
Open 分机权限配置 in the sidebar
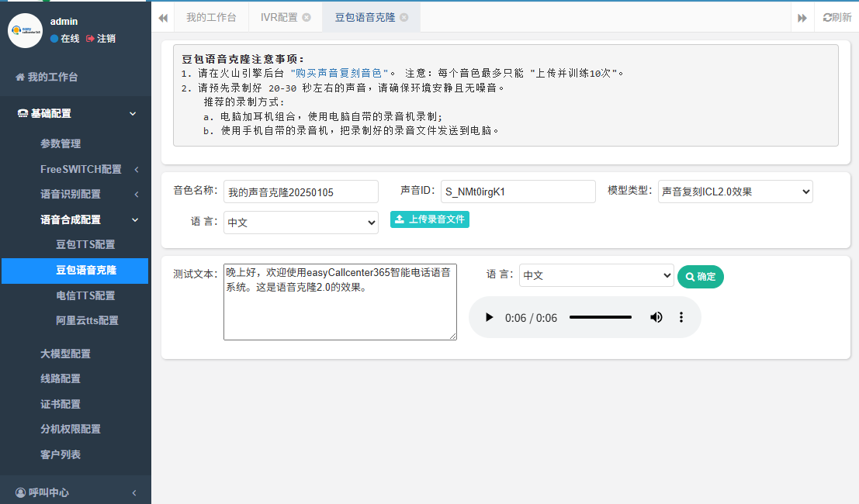[x=70, y=429]
